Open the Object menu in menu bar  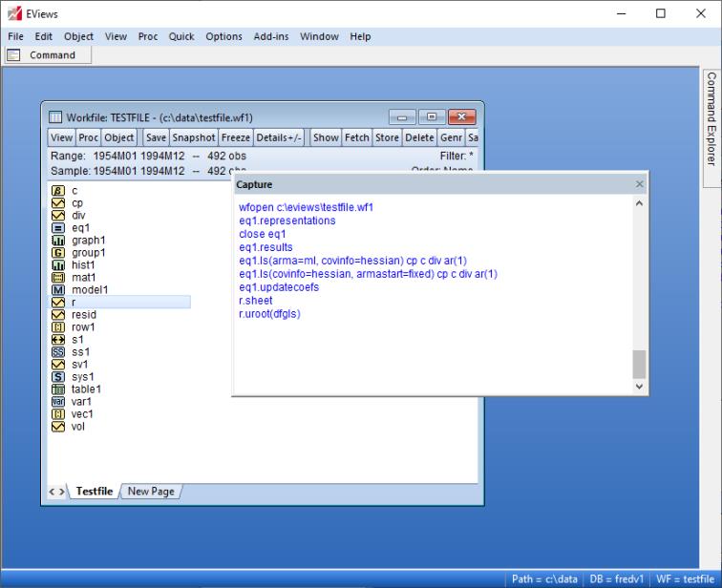pyautogui.click(x=78, y=36)
